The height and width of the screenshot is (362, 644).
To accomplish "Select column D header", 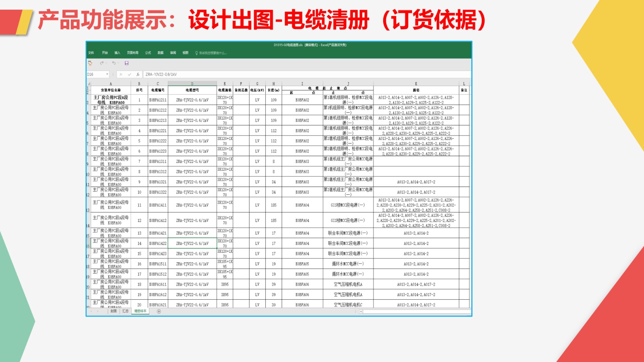I will [x=192, y=84].
